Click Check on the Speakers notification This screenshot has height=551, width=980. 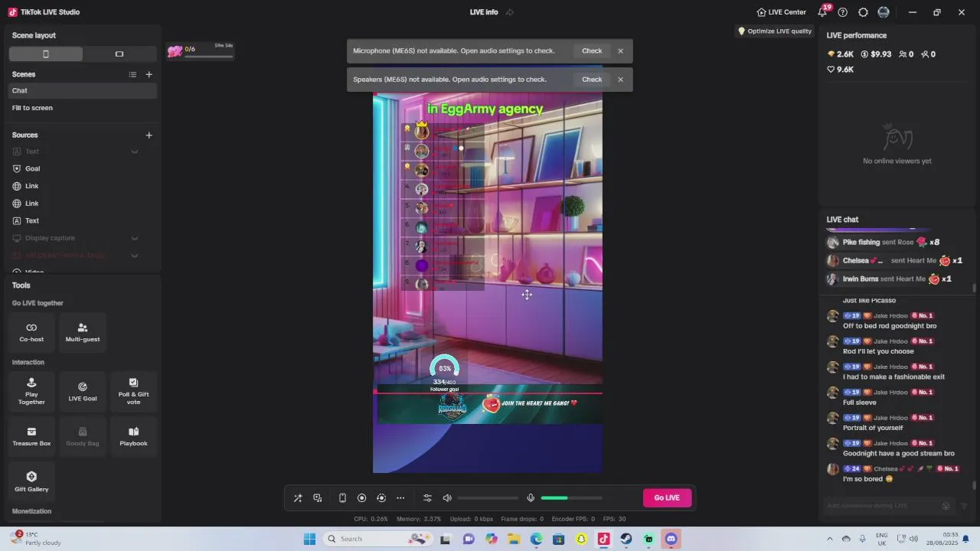[592, 80]
